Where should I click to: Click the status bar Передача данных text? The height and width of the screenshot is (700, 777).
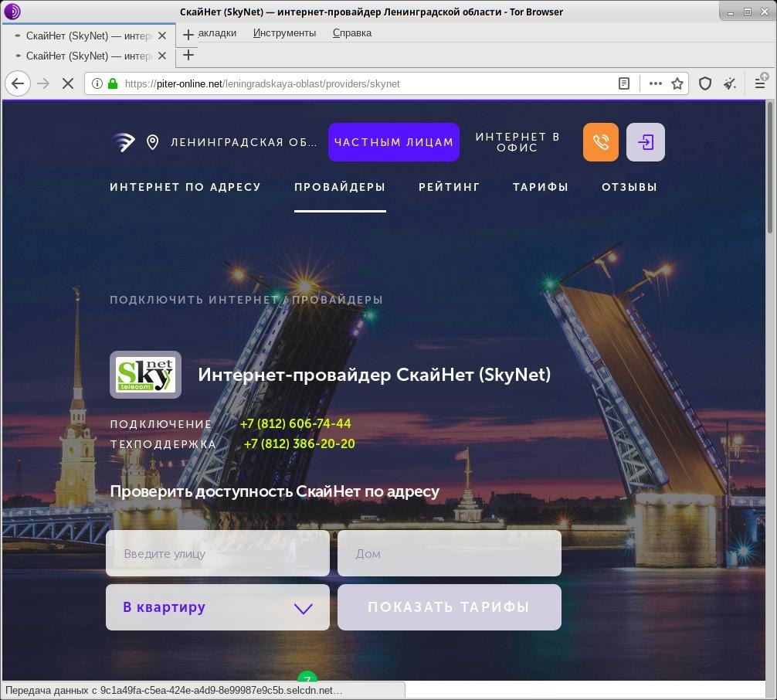pos(174,690)
